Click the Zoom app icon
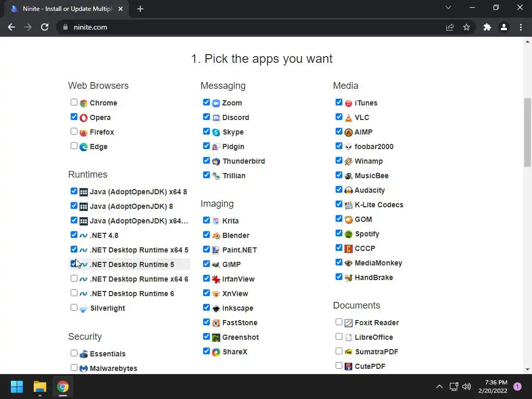 pos(216,103)
